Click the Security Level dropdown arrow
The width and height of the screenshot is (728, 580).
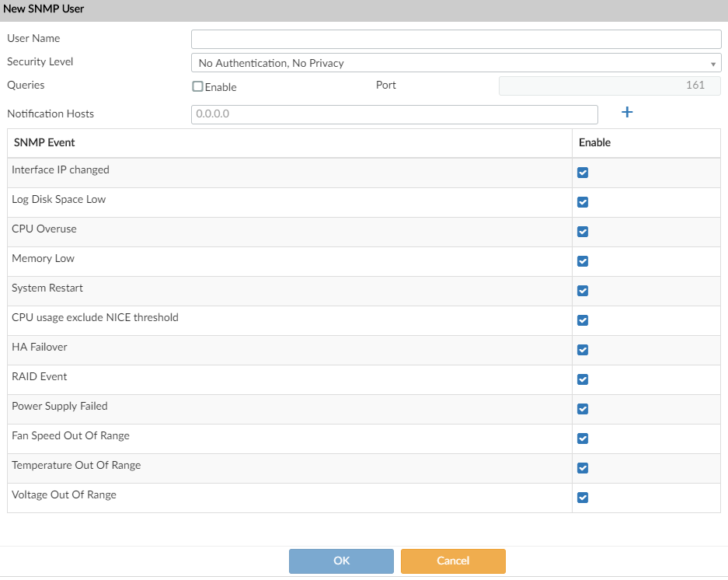pyautogui.click(x=712, y=64)
